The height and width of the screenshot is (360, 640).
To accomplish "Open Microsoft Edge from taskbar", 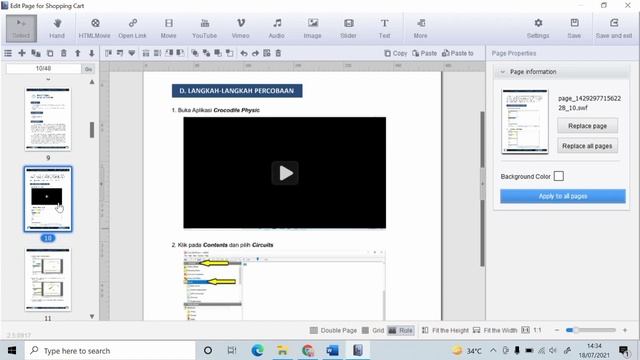I will [x=258, y=351].
